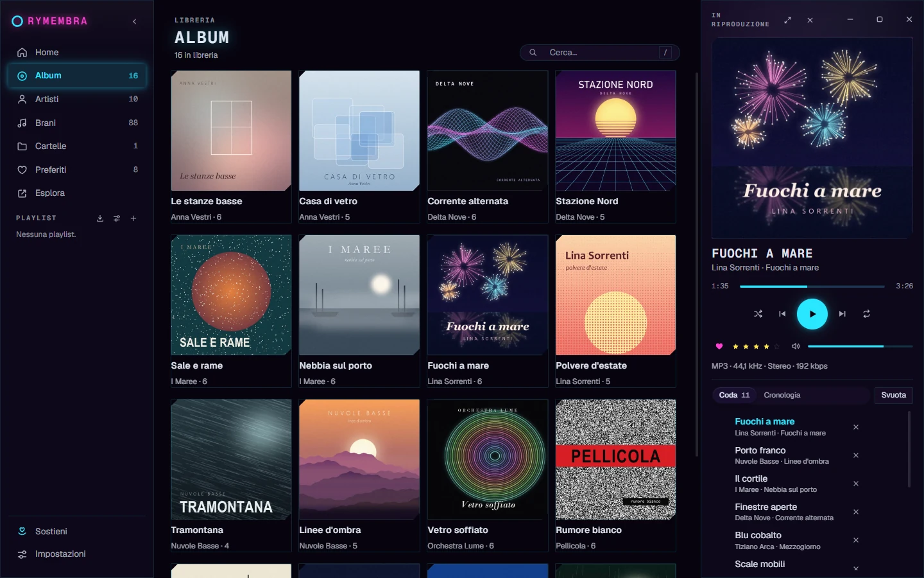The image size is (924, 578).
Task: Skip to the next track
Action: tap(843, 314)
